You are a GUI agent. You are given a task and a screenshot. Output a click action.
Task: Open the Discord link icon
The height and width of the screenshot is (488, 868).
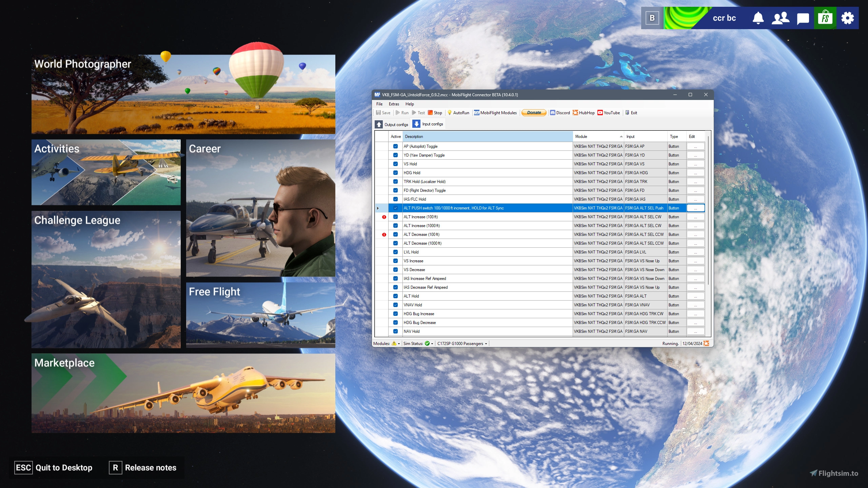[553, 113]
